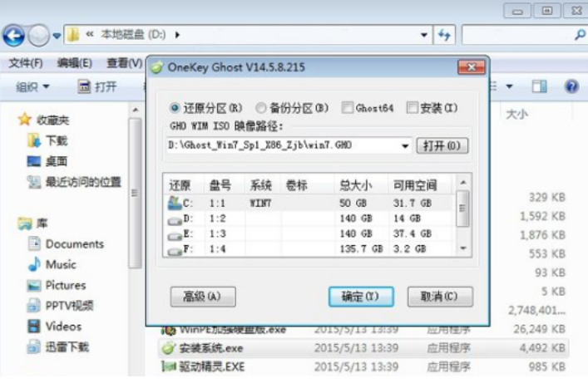The image size is (588, 383).
Task: Select the 还原分区 radio button
Action: coord(175,108)
